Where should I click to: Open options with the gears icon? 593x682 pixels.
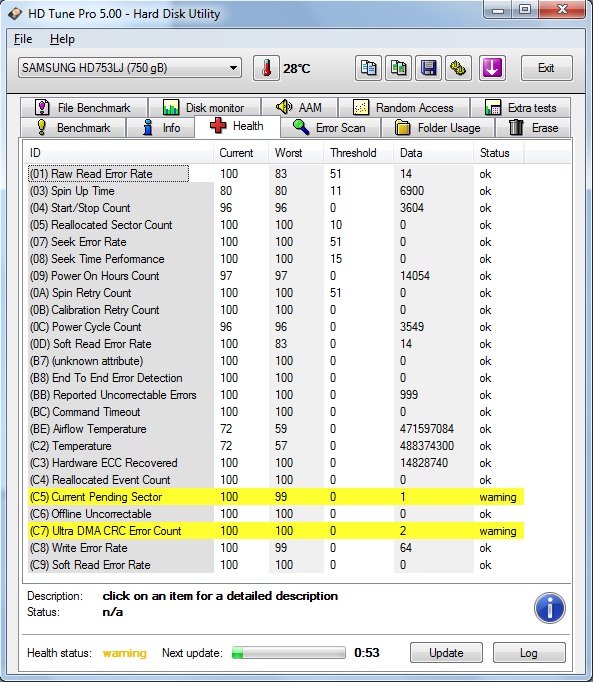coord(459,68)
